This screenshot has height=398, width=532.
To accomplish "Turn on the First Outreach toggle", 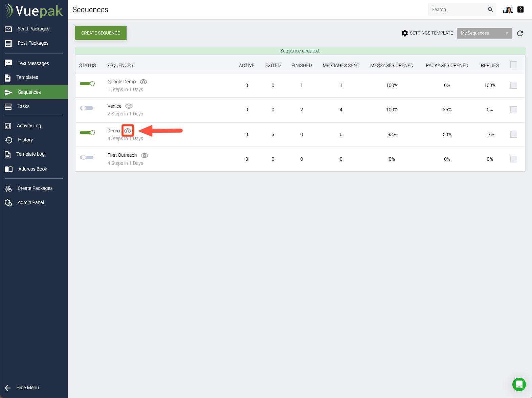I will click(87, 157).
